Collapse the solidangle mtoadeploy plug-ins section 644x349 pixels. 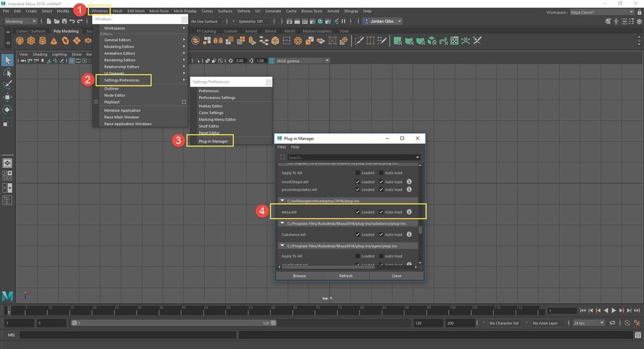(282, 201)
